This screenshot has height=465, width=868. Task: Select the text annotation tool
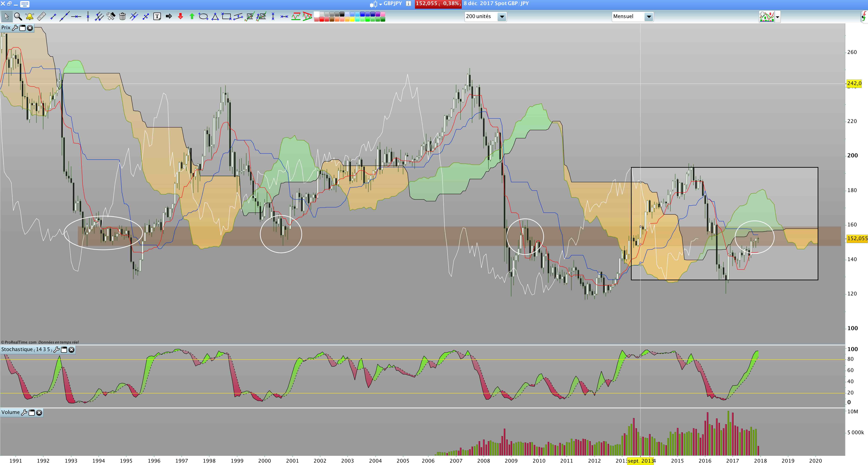[157, 16]
